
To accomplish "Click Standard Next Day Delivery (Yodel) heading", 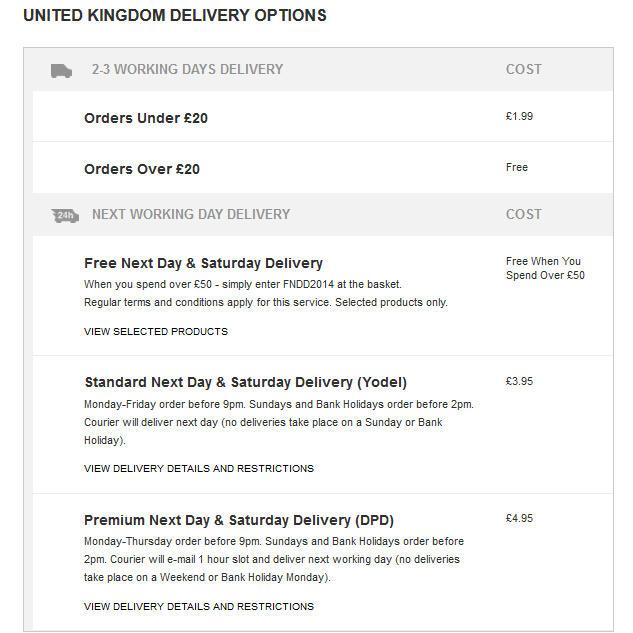I will point(245,382).
